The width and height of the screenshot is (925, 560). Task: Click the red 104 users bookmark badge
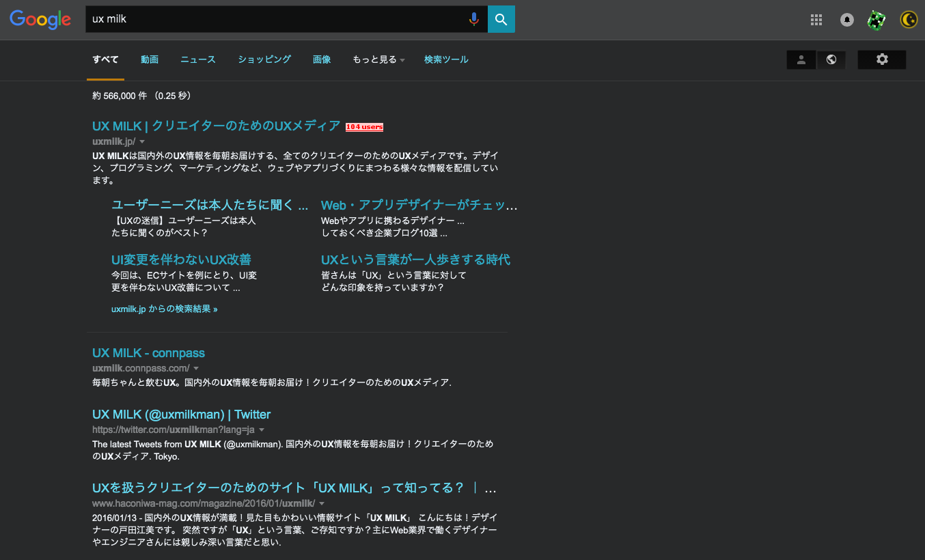click(364, 126)
